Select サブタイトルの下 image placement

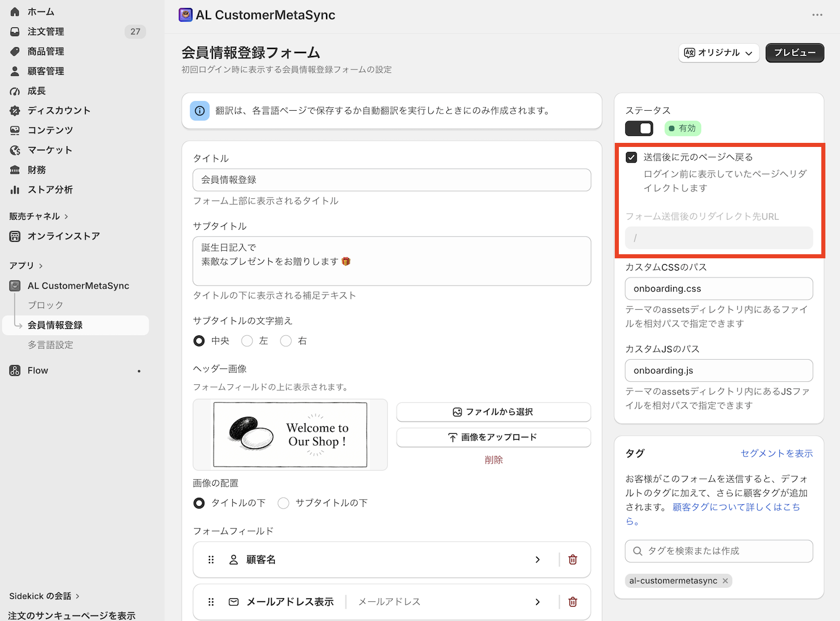click(283, 503)
